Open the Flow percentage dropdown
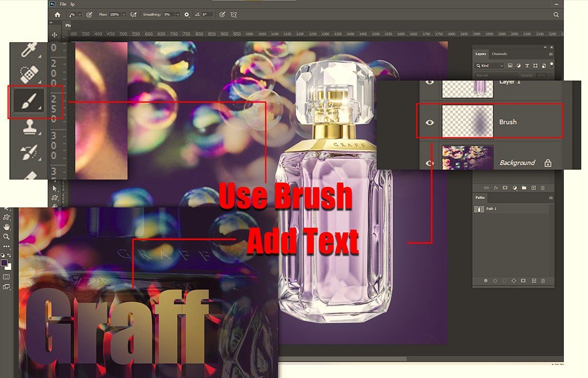Viewport: 588px width, 378px height. point(124,15)
